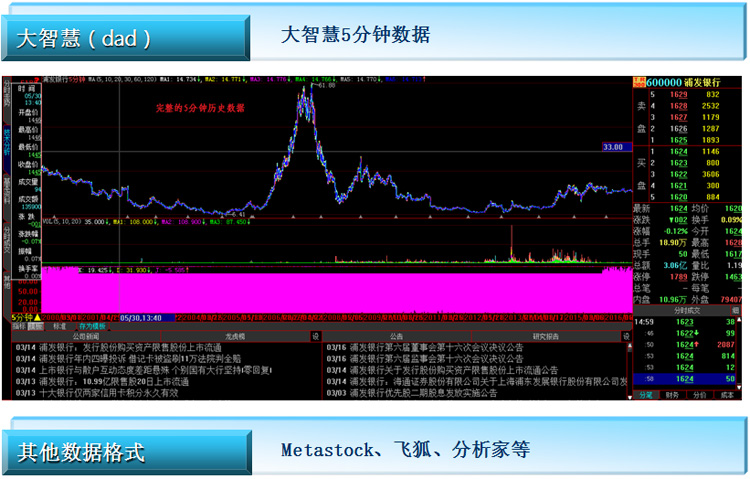Click the 61.88 peak price label
The width and height of the screenshot is (750, 479).
point(326,86)
